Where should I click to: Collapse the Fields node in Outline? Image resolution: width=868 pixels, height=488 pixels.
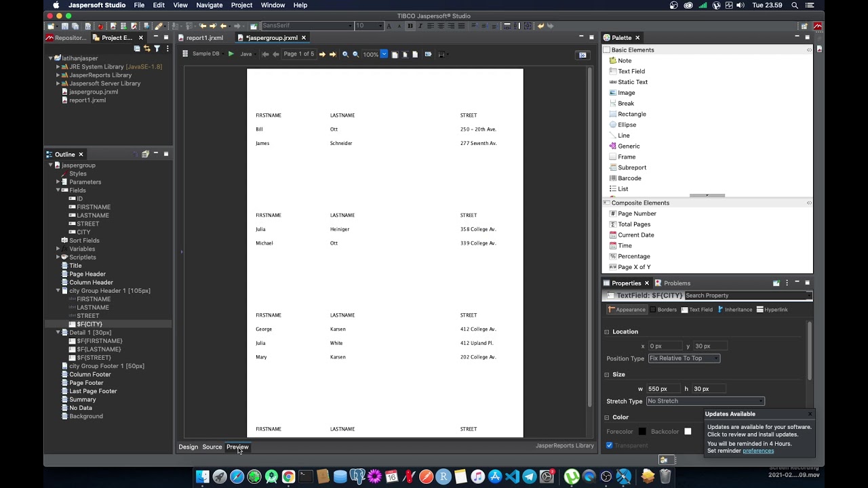coord(58,190)
